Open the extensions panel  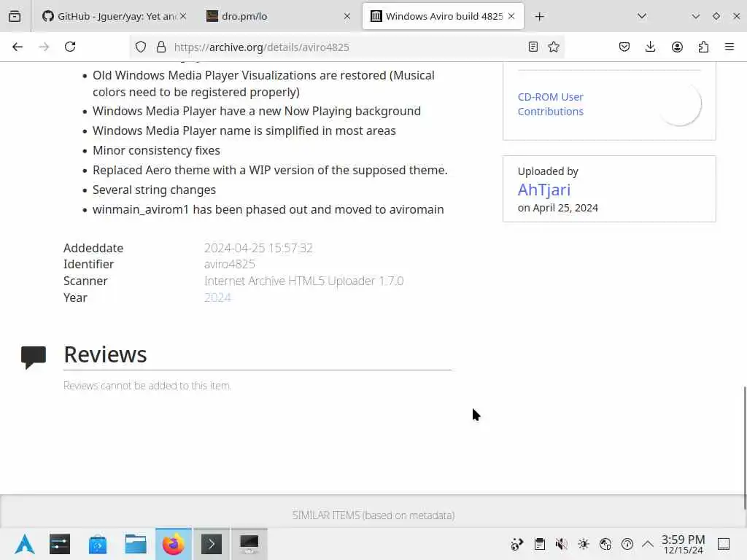click(703, 47)
